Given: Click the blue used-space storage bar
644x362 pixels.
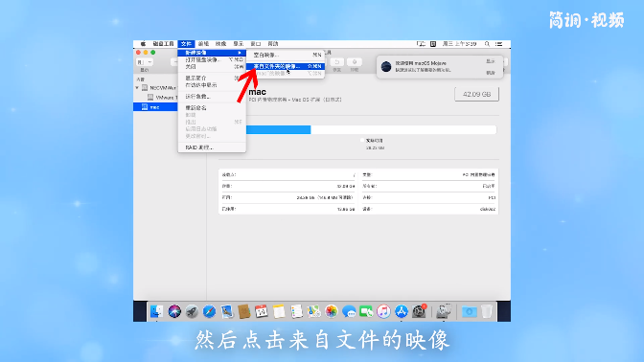Looking at the screenshot, I should (x=279, y=129).
